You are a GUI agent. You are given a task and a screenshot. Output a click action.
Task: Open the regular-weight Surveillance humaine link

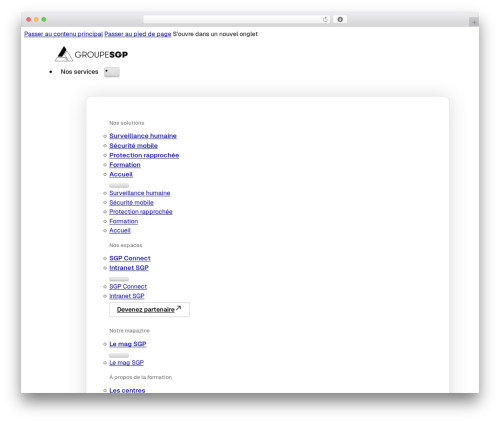(x=140, y=193)
